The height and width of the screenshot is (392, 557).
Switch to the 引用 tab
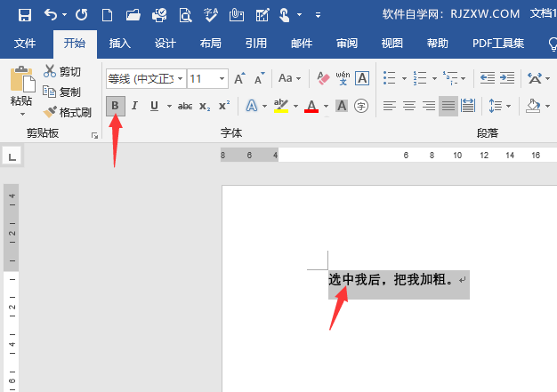click(255, 44)
